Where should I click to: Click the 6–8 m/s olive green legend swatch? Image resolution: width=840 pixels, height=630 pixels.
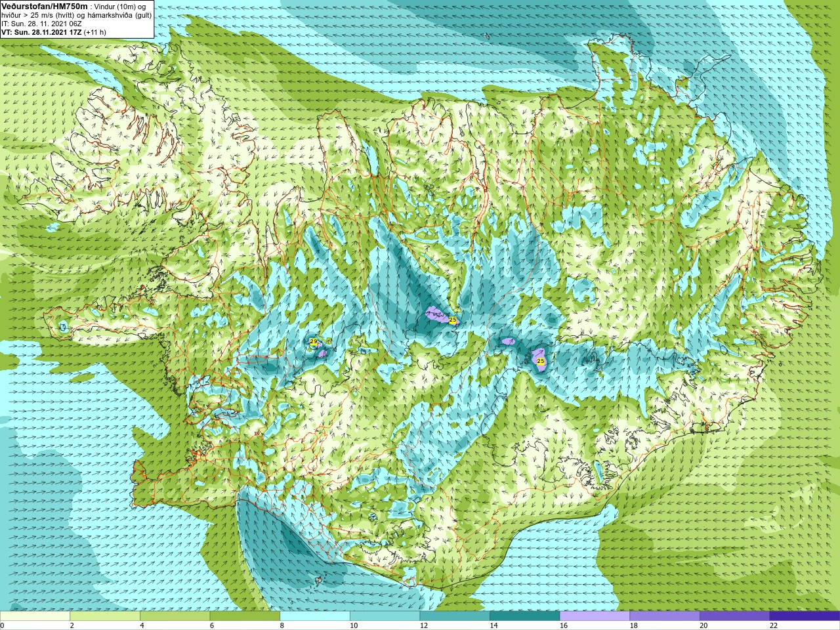pos(245,616)
